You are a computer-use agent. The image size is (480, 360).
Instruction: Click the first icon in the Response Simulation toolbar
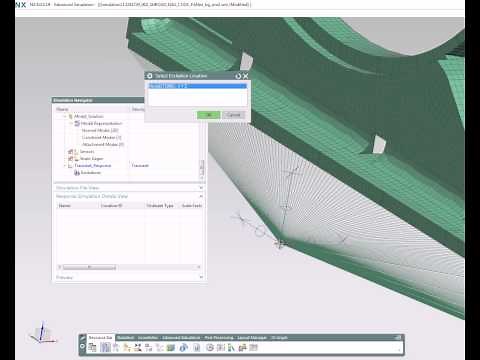92,348
